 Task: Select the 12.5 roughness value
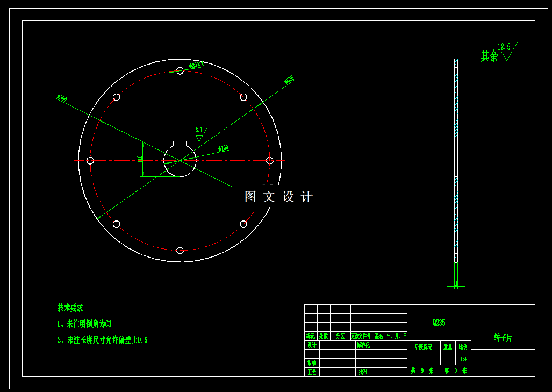tap(504, 47)
